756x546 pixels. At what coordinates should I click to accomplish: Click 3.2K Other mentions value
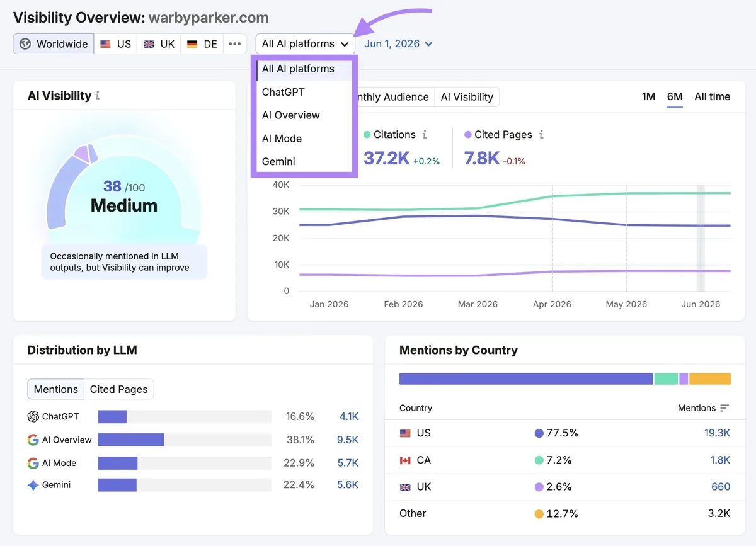(719, 513)
